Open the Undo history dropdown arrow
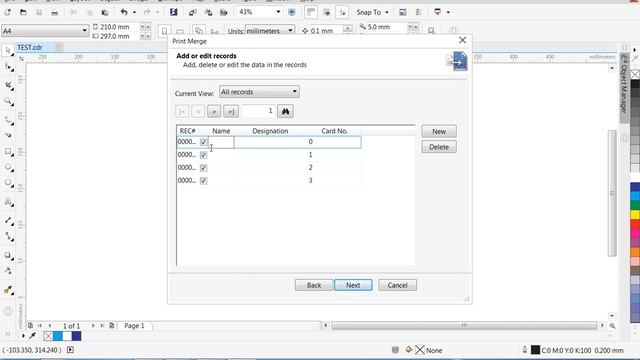 coord(134,12)
